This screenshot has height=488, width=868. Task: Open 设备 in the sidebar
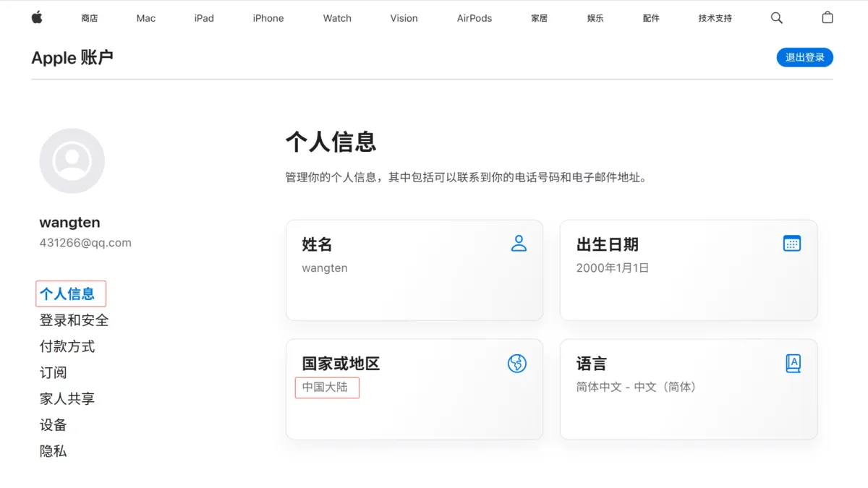(54, 424)
